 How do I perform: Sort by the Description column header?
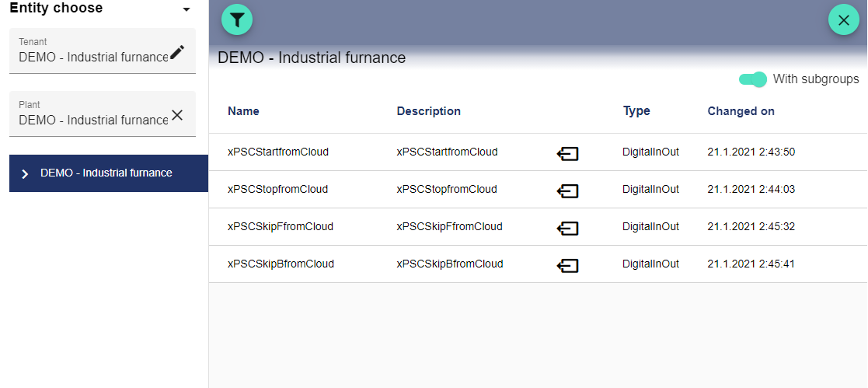pos(428,111)
